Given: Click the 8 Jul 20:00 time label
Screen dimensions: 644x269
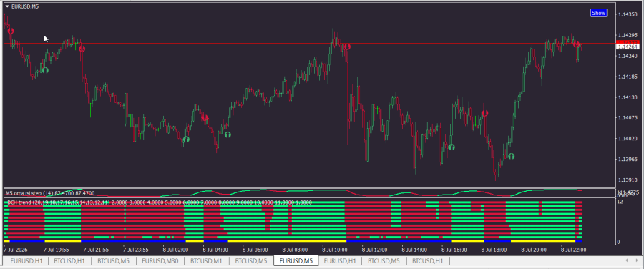Looking at the screenshot, I should coord(534,250).
